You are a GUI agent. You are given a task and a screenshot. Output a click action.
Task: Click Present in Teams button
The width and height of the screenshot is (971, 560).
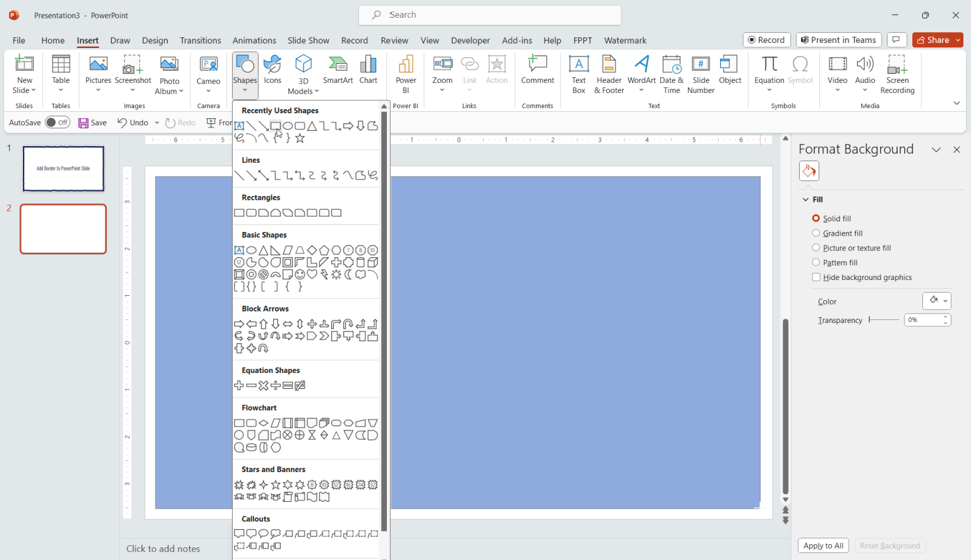point(838,40)
